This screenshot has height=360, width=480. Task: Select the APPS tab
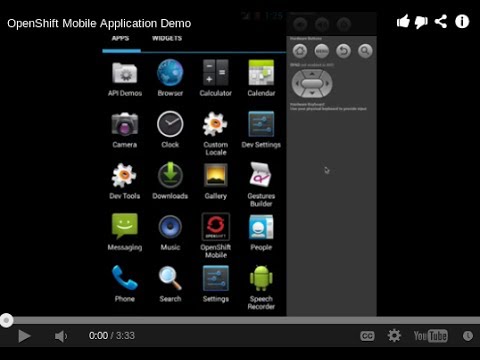pos(120,38)
